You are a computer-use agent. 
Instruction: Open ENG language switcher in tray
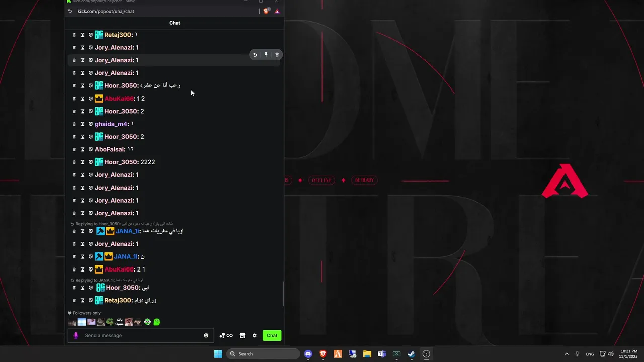[x=590, y=354]
